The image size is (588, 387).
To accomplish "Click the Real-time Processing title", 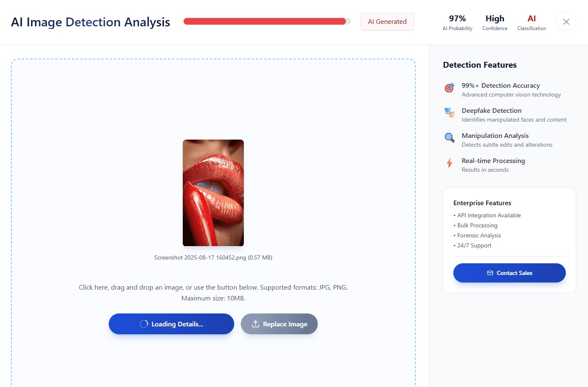I will 493,161.
